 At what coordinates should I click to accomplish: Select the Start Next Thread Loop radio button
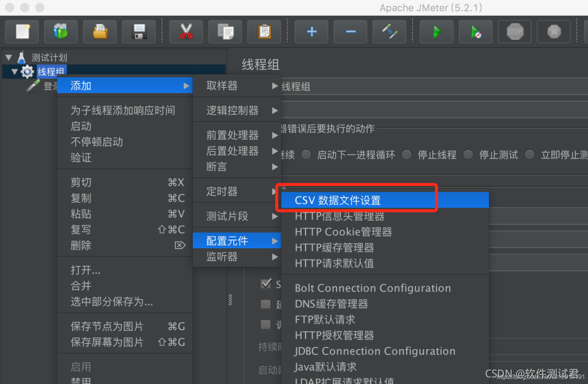click(307, 155)
